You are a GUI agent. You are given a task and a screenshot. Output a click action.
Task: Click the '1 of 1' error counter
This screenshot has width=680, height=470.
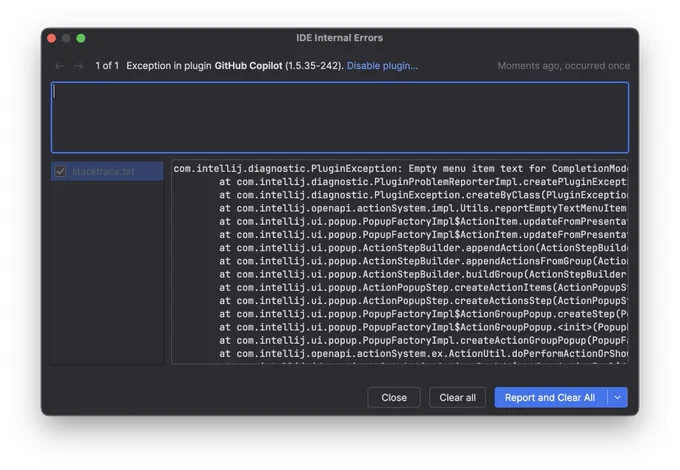coord(107,66)
